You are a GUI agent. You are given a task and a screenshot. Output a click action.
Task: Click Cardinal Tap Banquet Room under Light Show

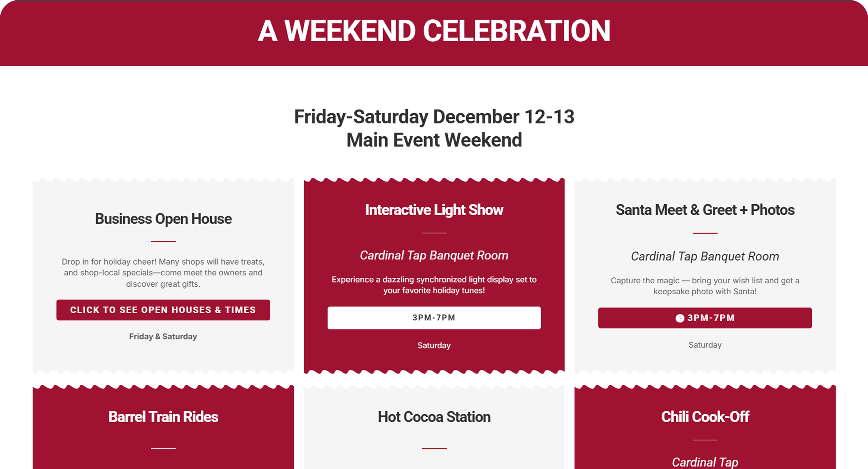point(434,255)
